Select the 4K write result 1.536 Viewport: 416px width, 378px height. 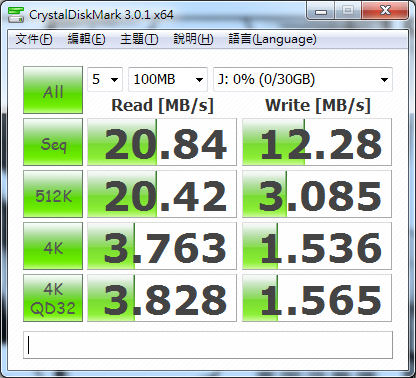point(317,246)
